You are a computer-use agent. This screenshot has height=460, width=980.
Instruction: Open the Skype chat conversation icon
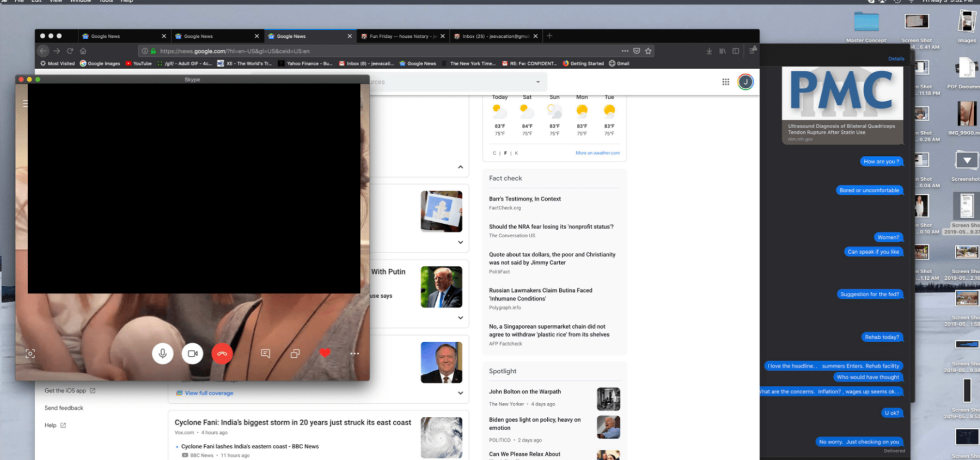click(x=265, y=354)
